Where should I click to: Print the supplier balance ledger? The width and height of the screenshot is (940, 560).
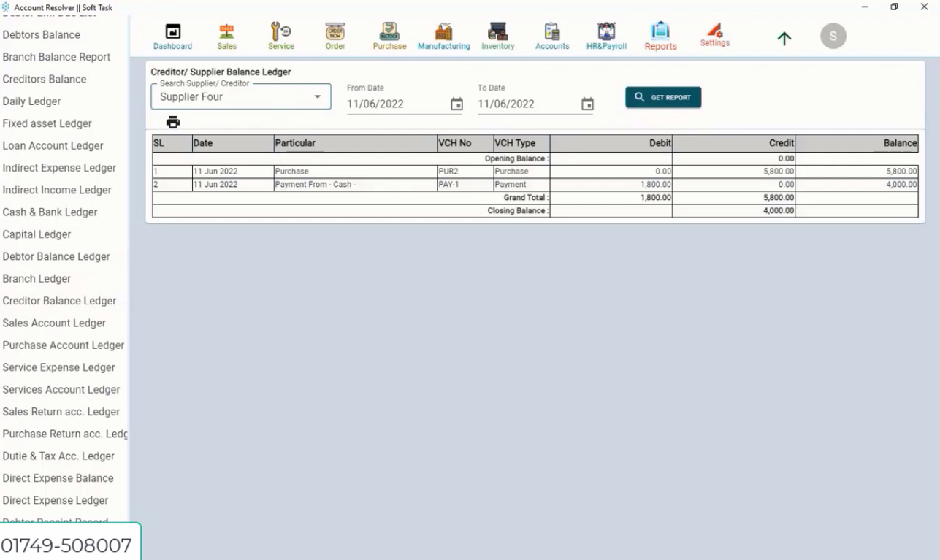pos(173,122)
